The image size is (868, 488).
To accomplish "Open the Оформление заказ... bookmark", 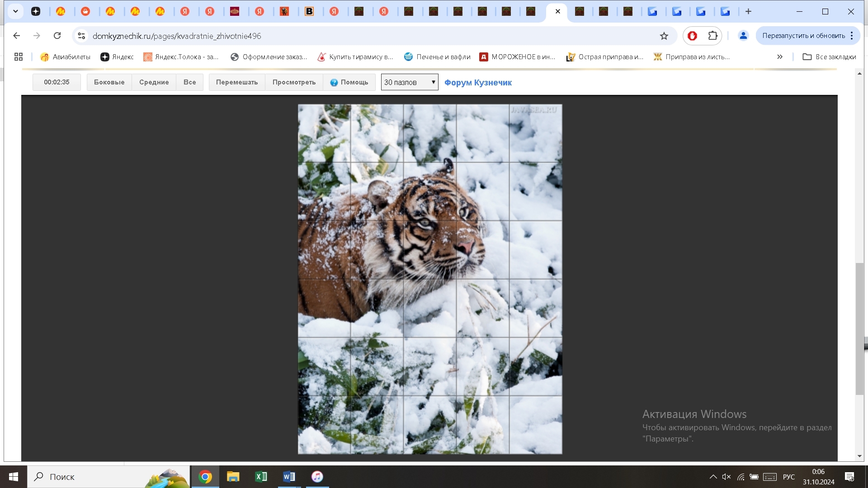I will pyautogui.click(x=269, y=57).
